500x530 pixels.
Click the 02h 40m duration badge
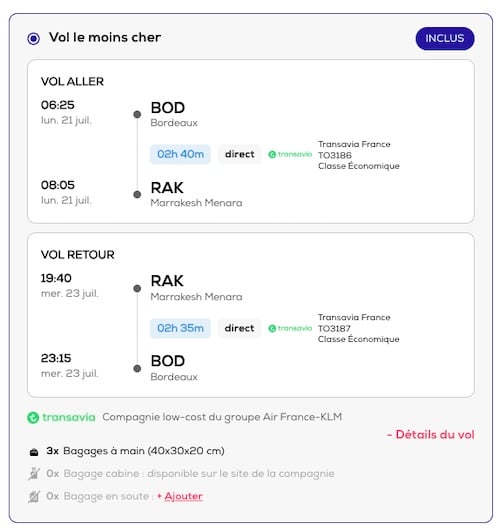[x=181, y=154]
